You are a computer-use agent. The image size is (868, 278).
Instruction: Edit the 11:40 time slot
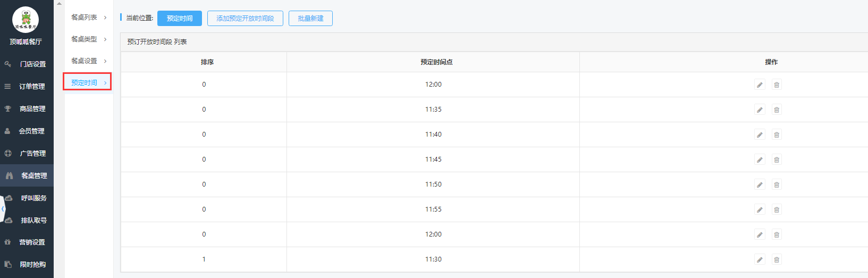(760, 135)
